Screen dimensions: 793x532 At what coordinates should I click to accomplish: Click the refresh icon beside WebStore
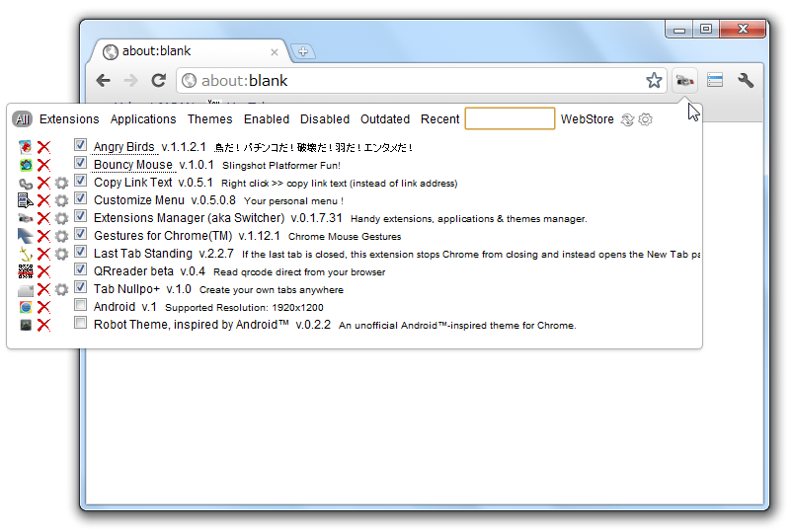pyautogui.click(x=627, y=119)
